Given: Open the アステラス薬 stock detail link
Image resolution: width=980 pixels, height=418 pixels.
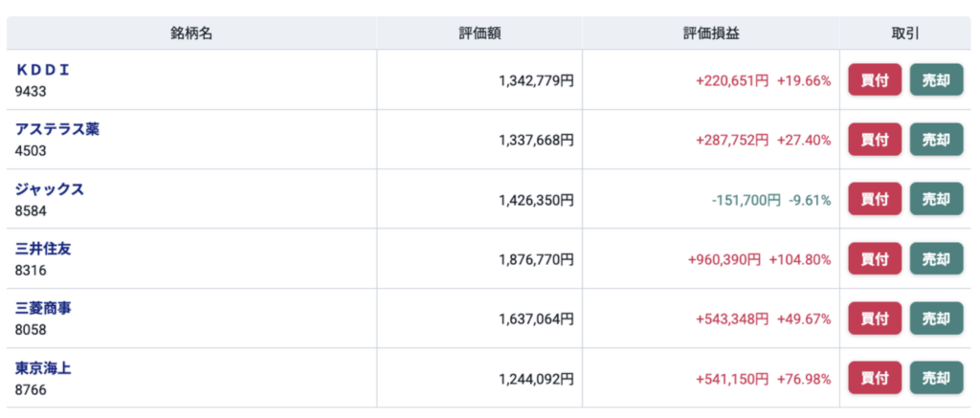Looking at the screenshot, I should tap(56, 129).
